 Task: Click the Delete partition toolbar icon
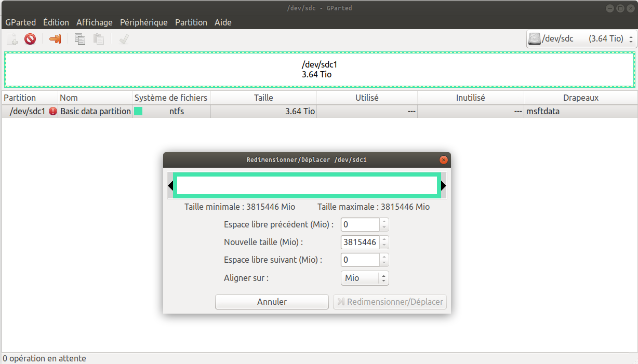coord(30,39)
